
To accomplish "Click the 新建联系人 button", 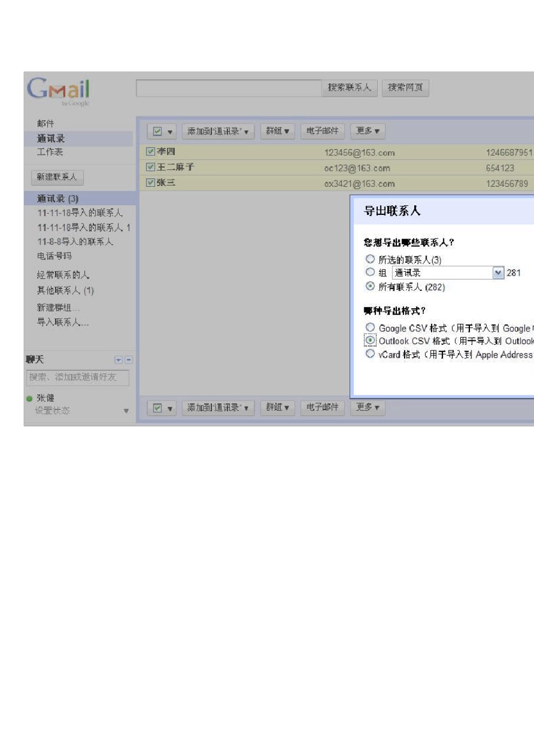I will pos(57,177).
